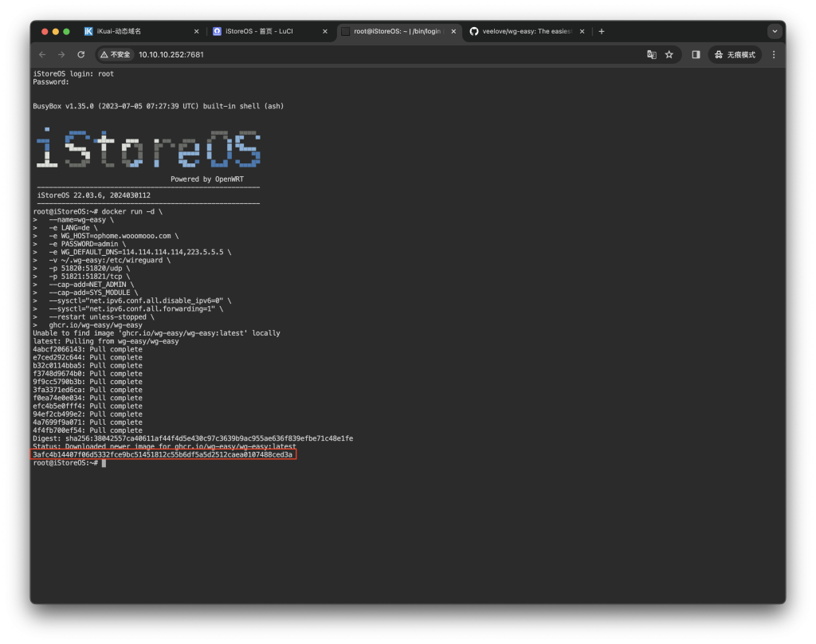Screen dimensions: 816x644
Task: Close the veelove/wg-easy tab
Action: point(582,31)
